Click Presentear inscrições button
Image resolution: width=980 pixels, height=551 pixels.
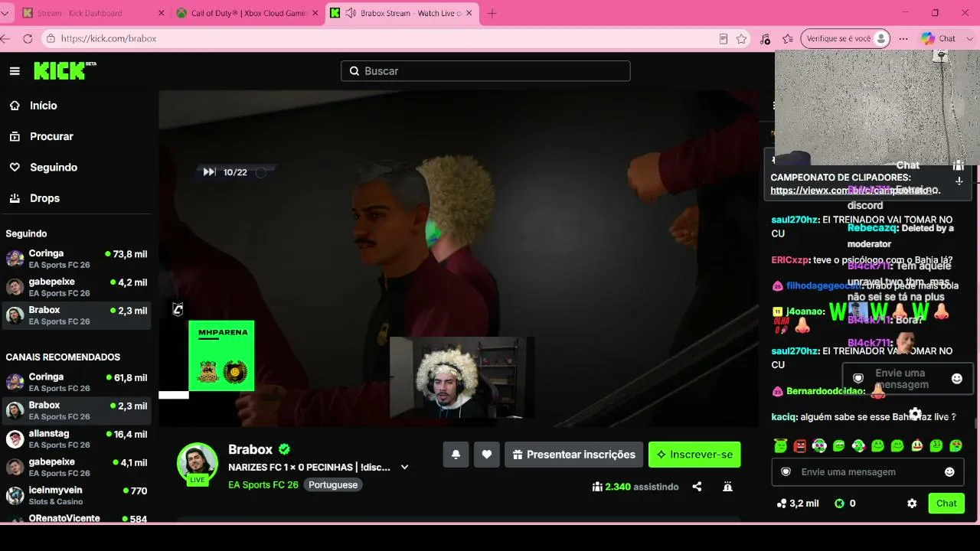tap(573, 455)
